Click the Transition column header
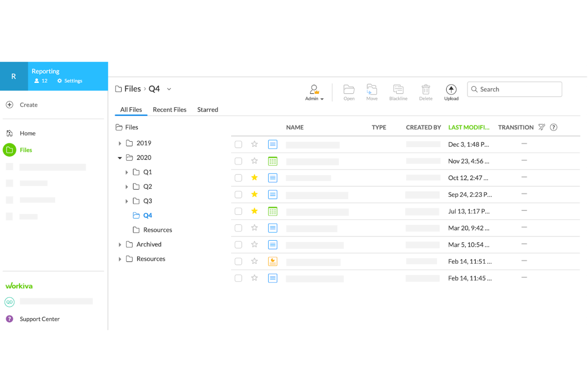This screenshot has height=392, width=588. click(516, 127)
